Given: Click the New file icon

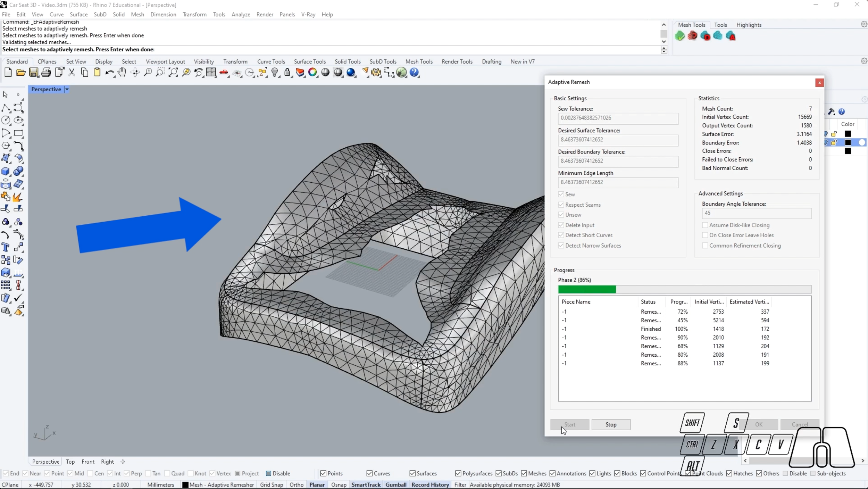Looking at the screenshot, I should point(8,73).
